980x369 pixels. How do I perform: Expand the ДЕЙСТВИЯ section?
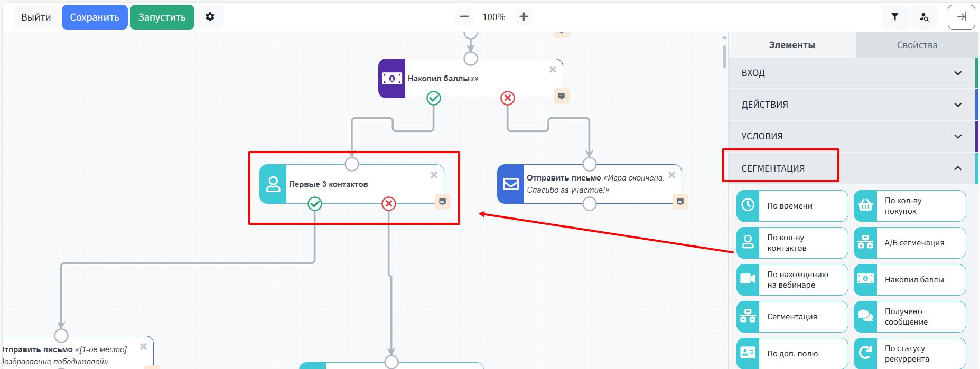coord(852,105)
